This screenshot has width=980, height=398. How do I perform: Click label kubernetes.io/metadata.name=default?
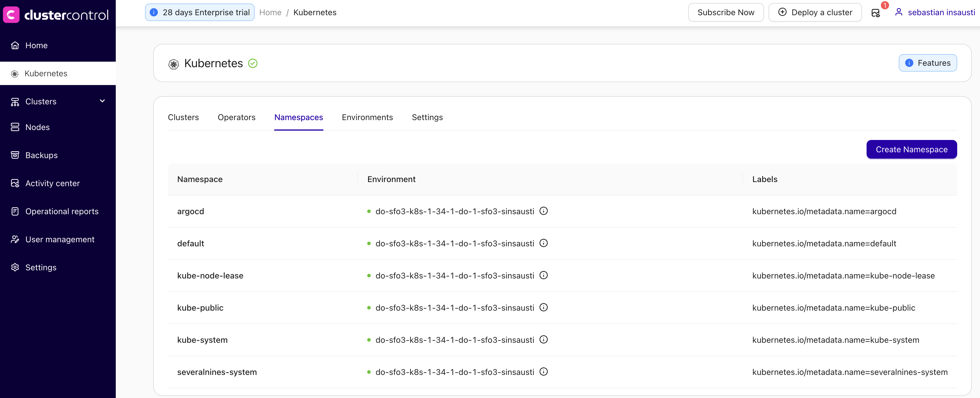824,244
